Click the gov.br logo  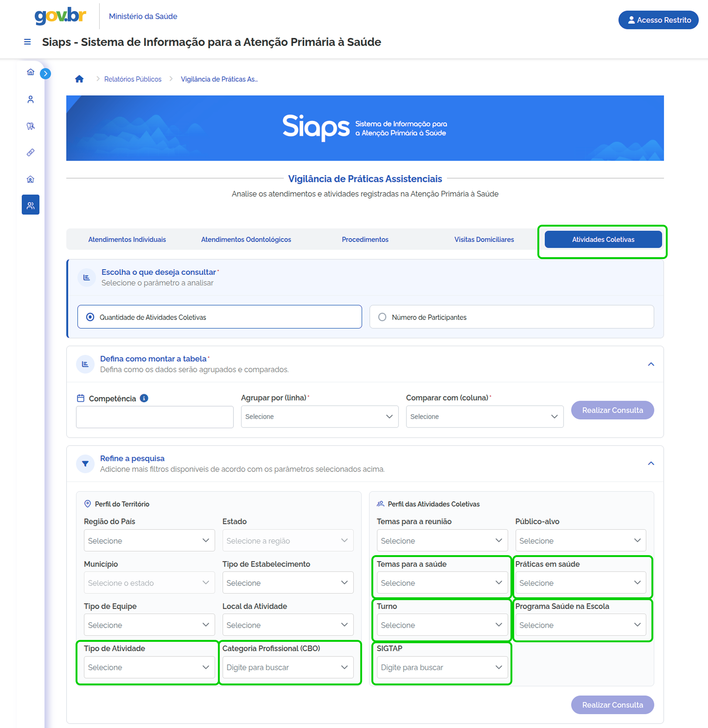click(61, 16)
